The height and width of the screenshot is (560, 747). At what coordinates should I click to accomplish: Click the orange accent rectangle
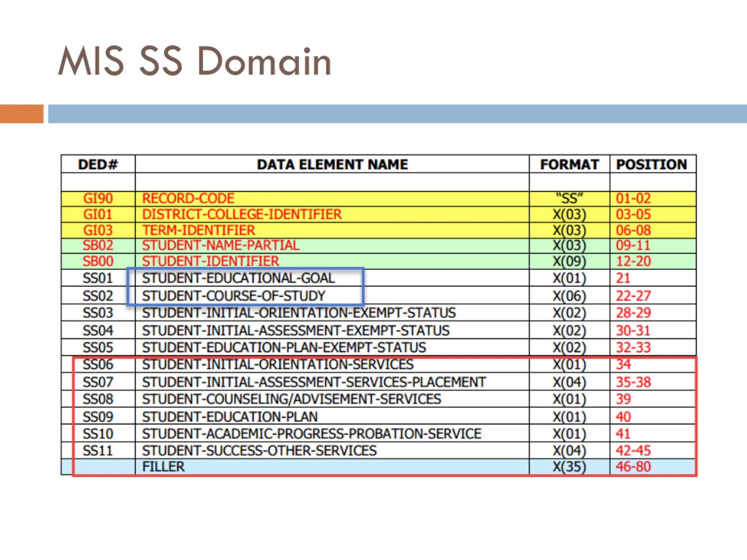coord(22,114)
